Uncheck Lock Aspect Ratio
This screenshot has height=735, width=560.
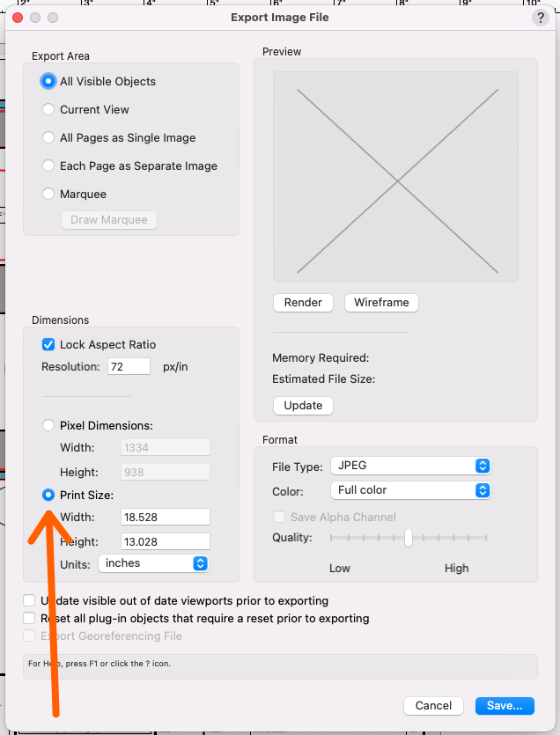click(x=48, y=344)
